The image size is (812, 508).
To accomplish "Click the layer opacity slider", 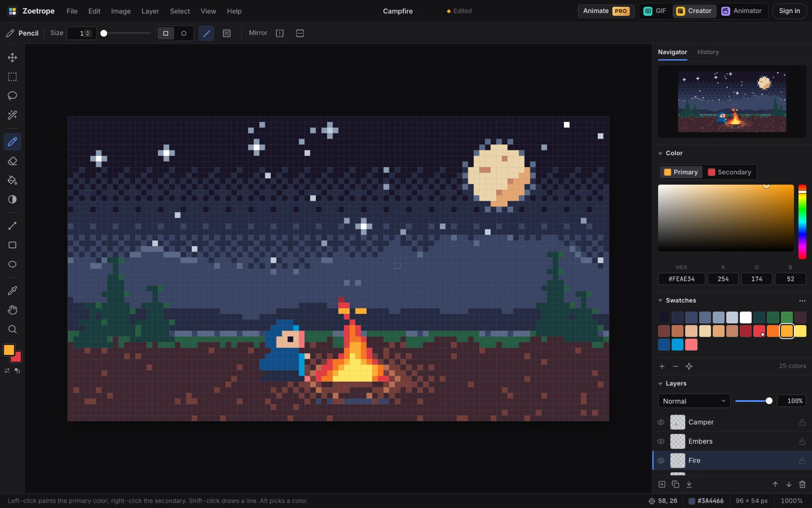I will (754, 401).
